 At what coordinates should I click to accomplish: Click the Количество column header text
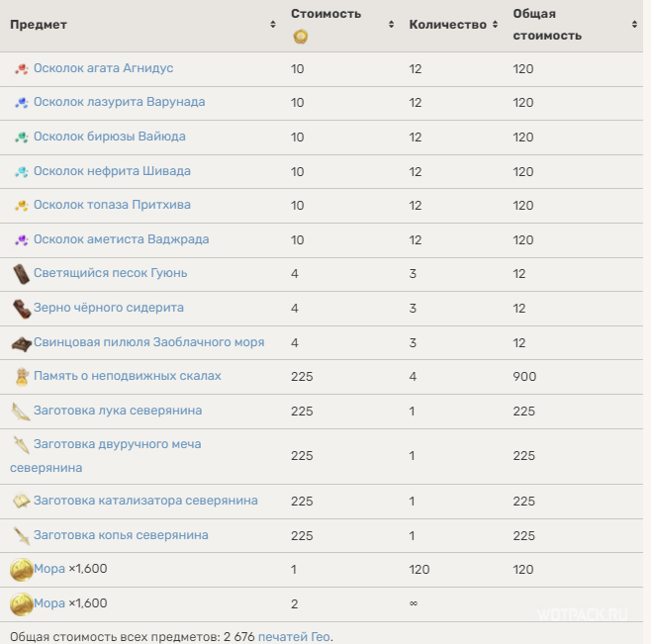coord(447,25)
